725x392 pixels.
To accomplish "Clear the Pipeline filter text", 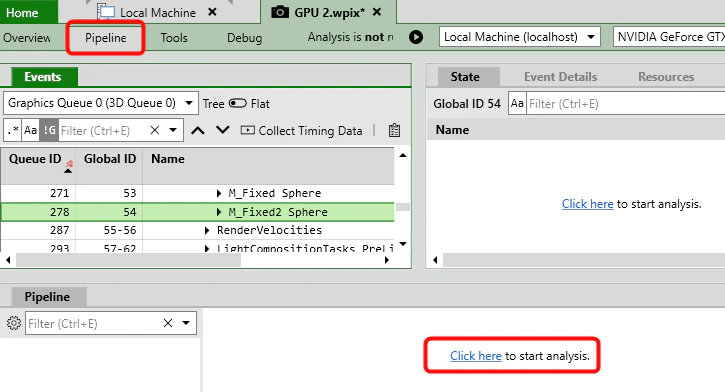I will [x=168, y=323].
